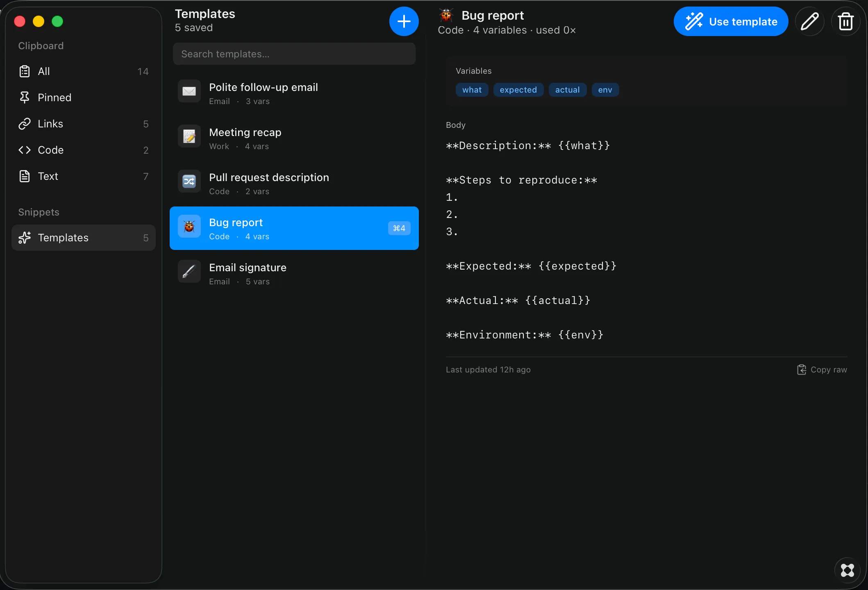
Task: Click the angle brackets Code icon
Action: click(25, 150)
